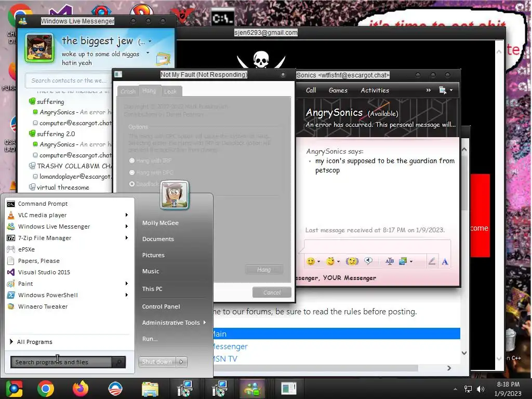Send a nudge in AngrySonics chat
Screen dimensions: 532x399
click(x=352, y=261)
